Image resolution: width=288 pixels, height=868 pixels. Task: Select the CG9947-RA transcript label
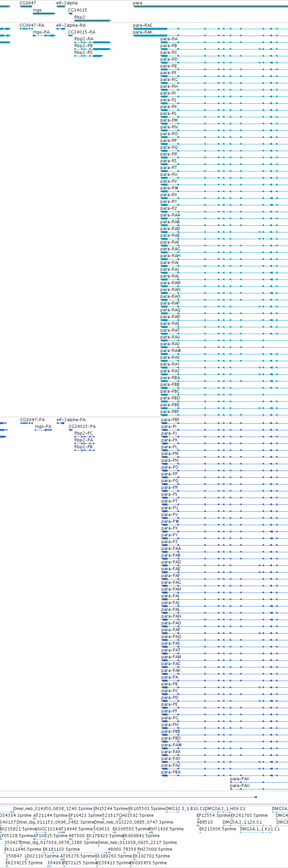tap(32, 25)
